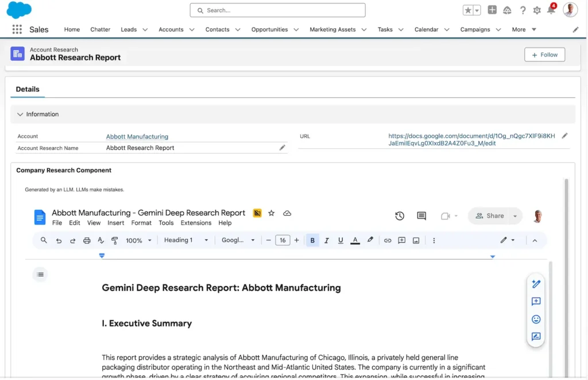Open the Campaigns tab
This screenshot has height=380, width=588.
[x=475, y=29]
